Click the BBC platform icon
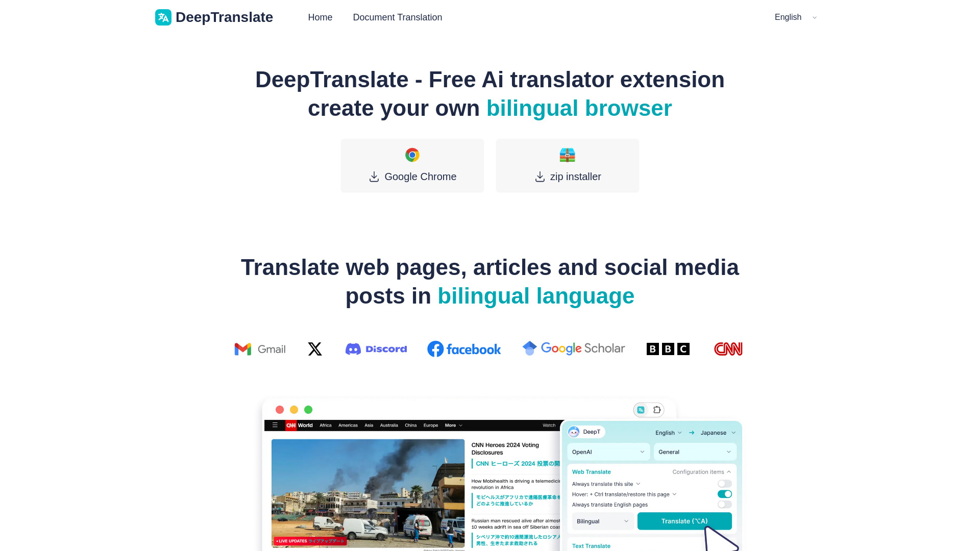This screenshot has height=551, width=980. click(668, 348)
